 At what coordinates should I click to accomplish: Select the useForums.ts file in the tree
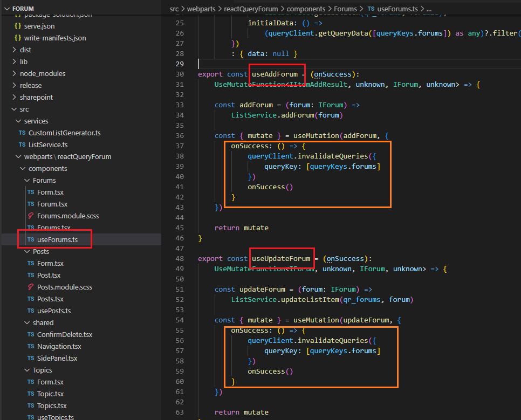(x=57, y=239)
